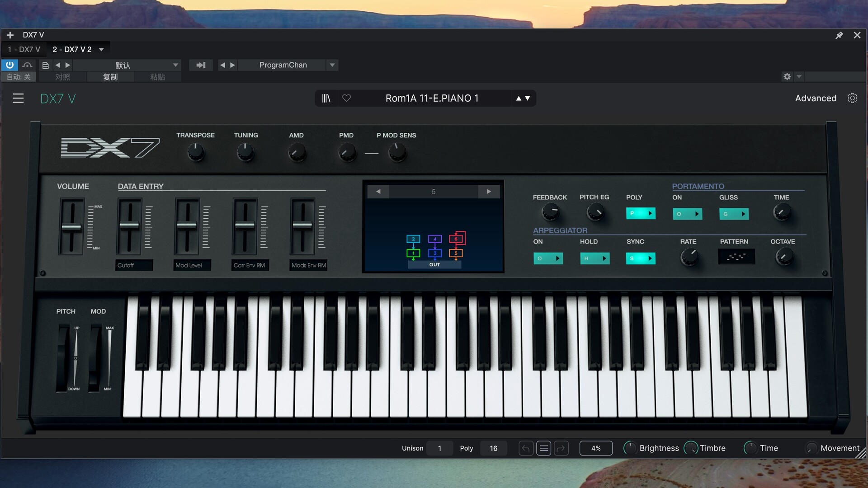
Task: Click the ProgramChan parameter field
Action: click(283, 65)
